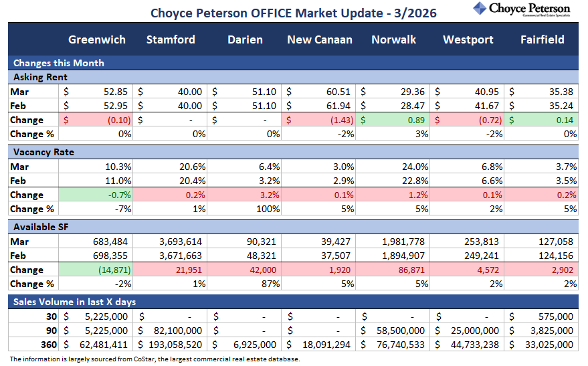Select the Stamford column header

point(171,39)
